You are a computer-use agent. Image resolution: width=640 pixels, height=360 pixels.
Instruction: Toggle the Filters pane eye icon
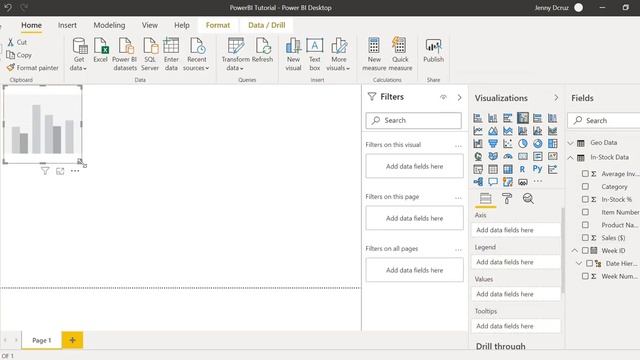pyautogui.click(x=443, y=97)
